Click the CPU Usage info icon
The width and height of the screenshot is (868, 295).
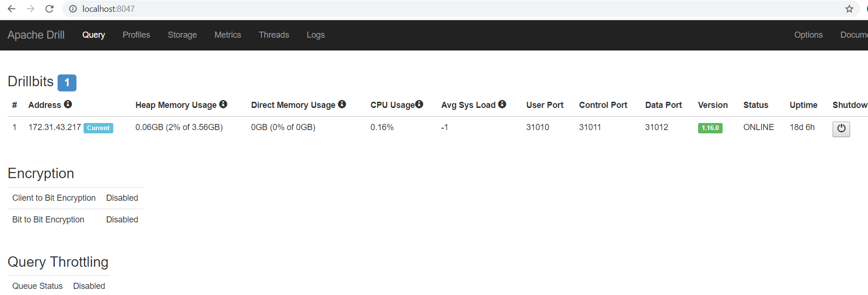(x=419, y=104)
